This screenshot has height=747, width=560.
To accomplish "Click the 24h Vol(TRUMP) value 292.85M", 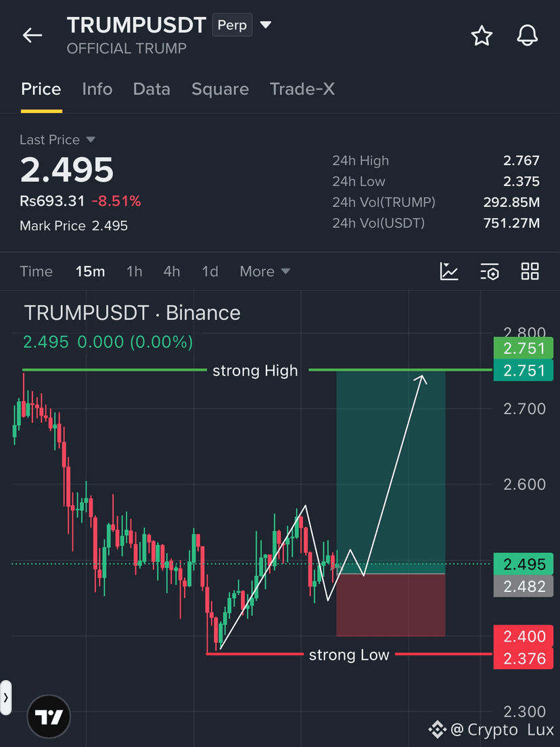I will click(x=511, y=202).
